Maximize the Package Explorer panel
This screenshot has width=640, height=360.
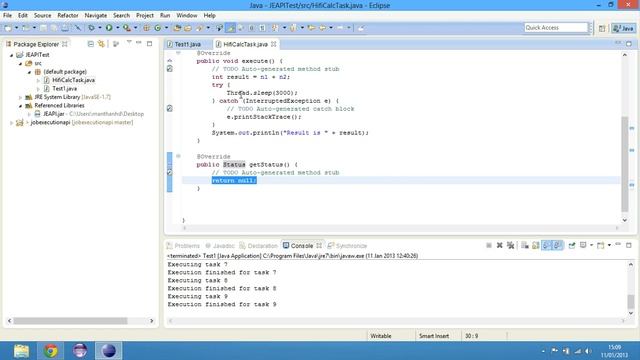tap(149, 43)
